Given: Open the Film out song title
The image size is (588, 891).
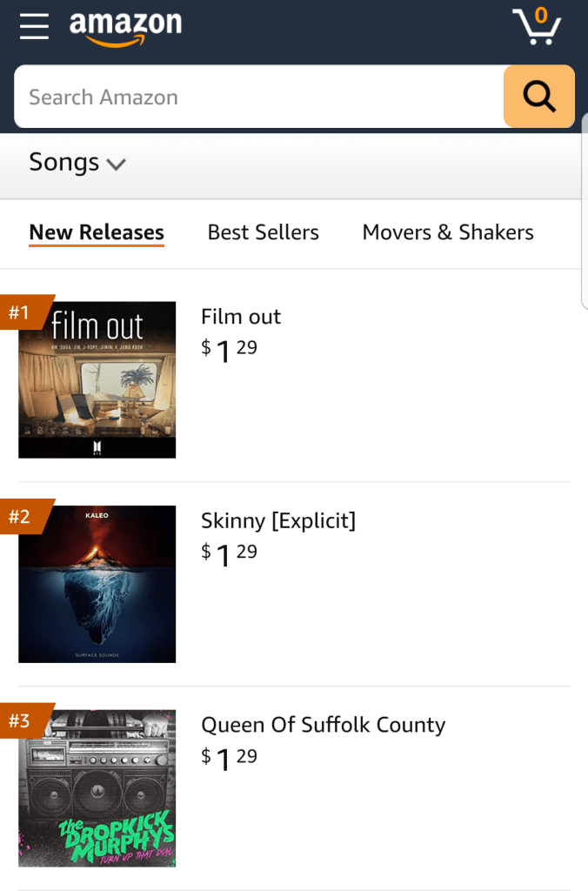Looking at the screenshot, I should click(241, 317).
